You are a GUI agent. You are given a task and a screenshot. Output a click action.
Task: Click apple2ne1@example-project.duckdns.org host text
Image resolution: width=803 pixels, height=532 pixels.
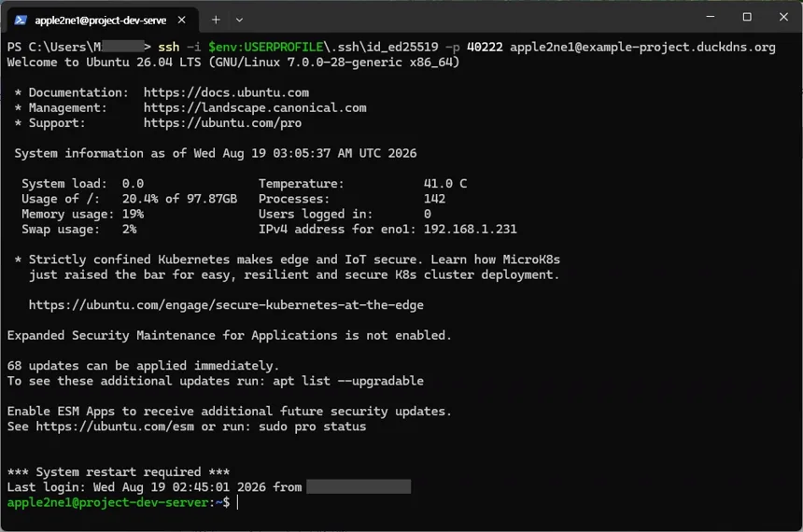pyautogui.click(x=642, y=47)
